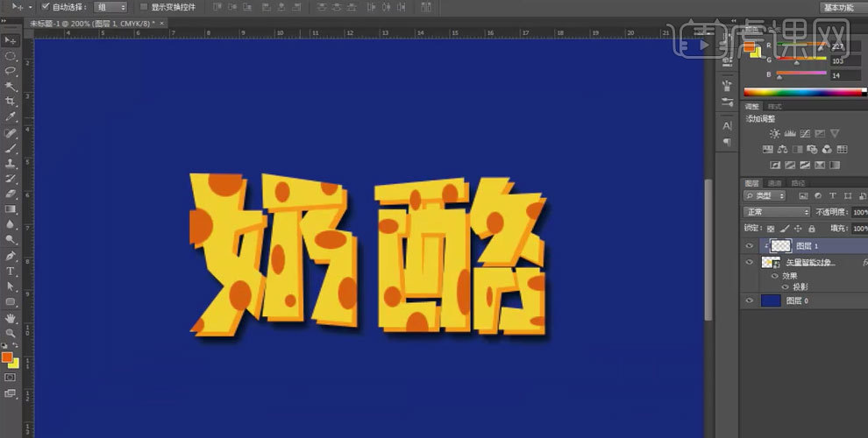Open the blend mode 正常 dropdown
The height and width of the screenshot is (438, 868).
[x=777, y=212]
